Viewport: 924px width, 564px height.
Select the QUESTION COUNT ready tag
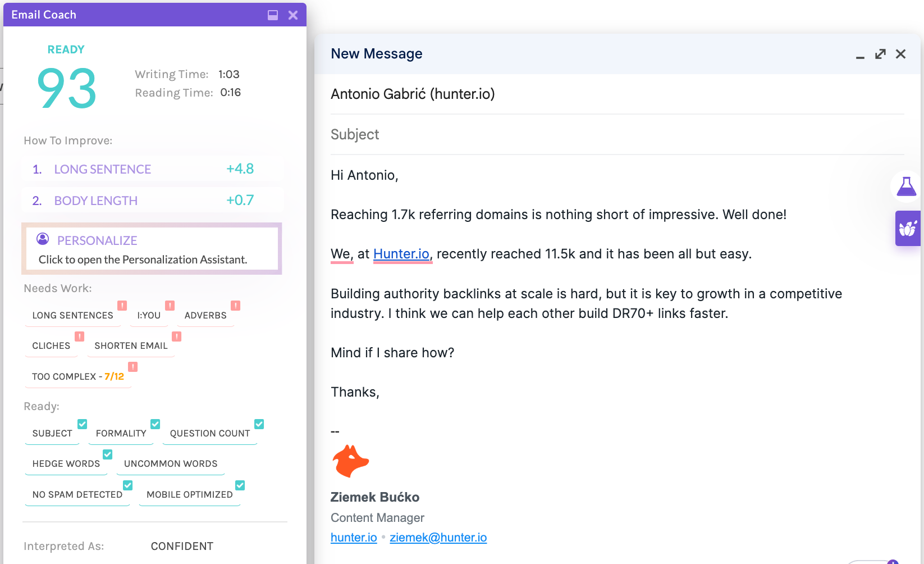point(210,434)
